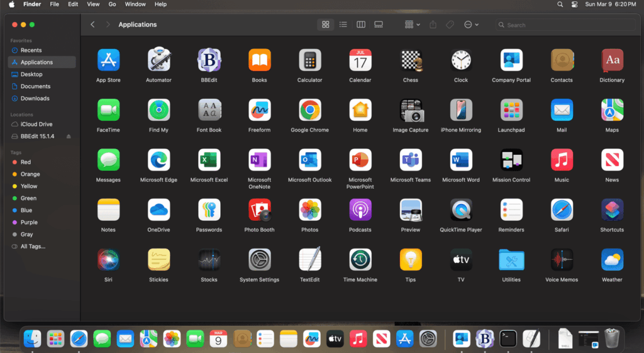The width and height of the screenshot is (644, 353).
Task: Open Microsoft Excel app icon
Action: pyautogui.click(x=209, y=160)
